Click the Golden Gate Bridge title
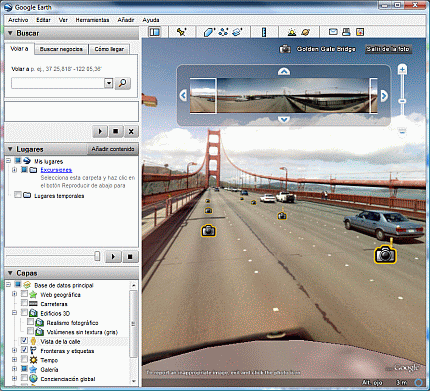The image size is (430, 391). (326, 49)
